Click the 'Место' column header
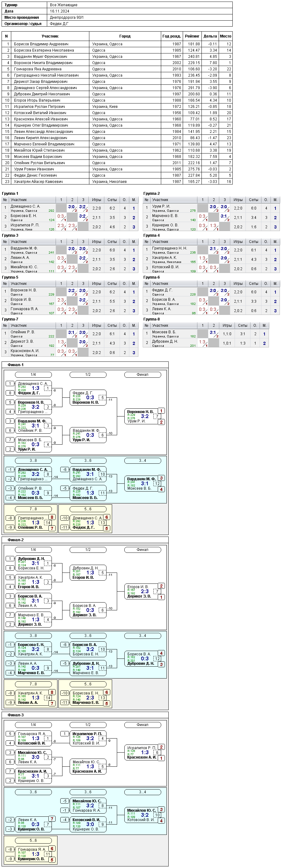The image size is (283, 868). pos(226,36)
